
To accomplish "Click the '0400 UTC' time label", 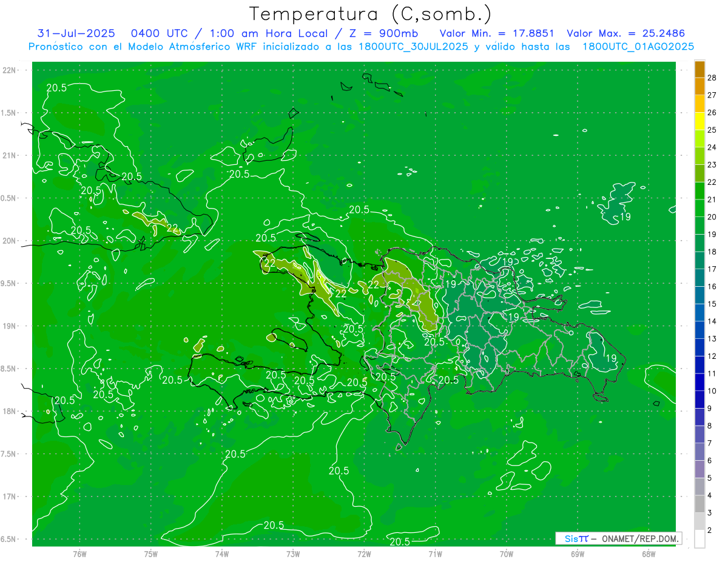I will pos(162,34).
